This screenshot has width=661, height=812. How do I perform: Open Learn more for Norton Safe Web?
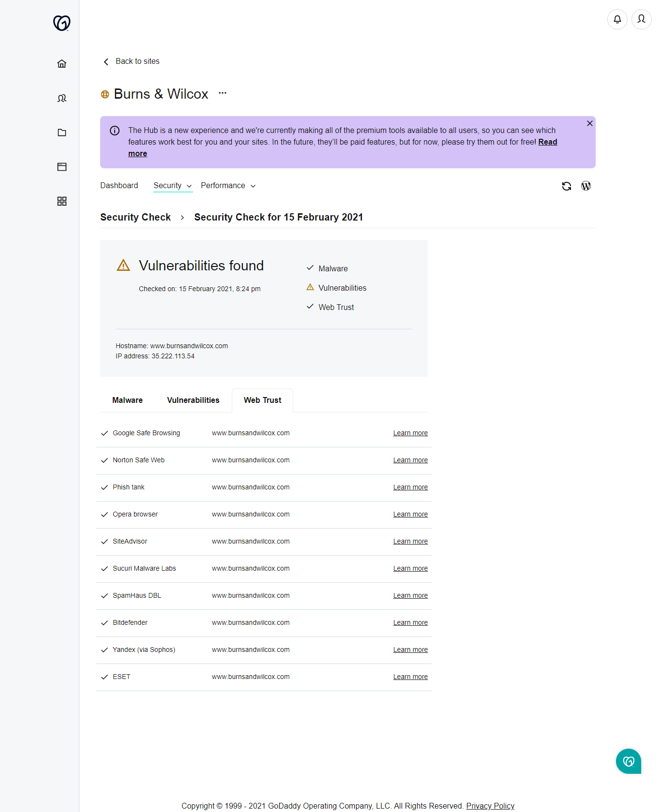(410, 460)
